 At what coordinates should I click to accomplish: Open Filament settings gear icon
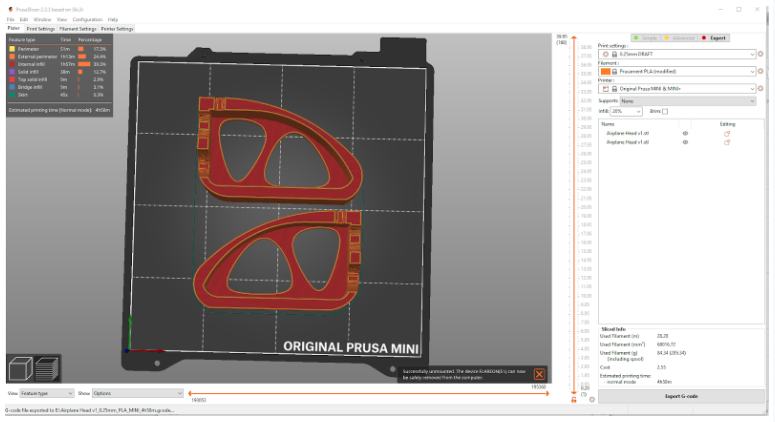pyautogui.click(x=761, y=71)
